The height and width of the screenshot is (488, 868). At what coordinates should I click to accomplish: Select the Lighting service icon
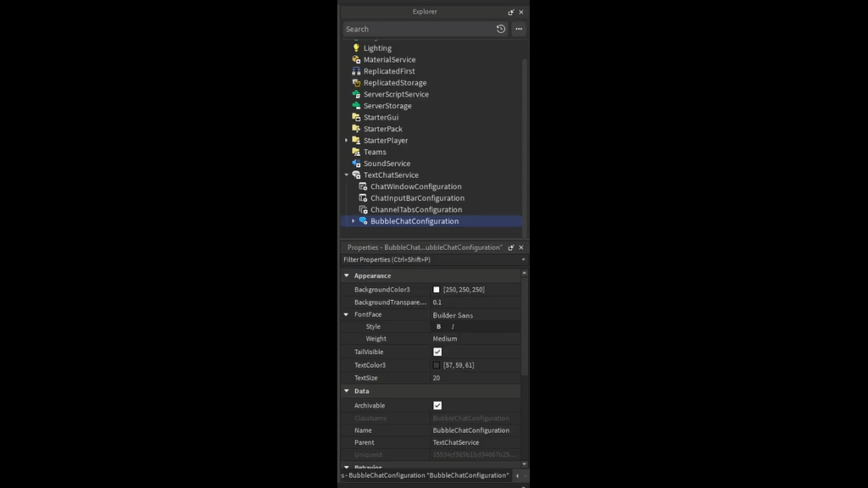click(355, 47)
